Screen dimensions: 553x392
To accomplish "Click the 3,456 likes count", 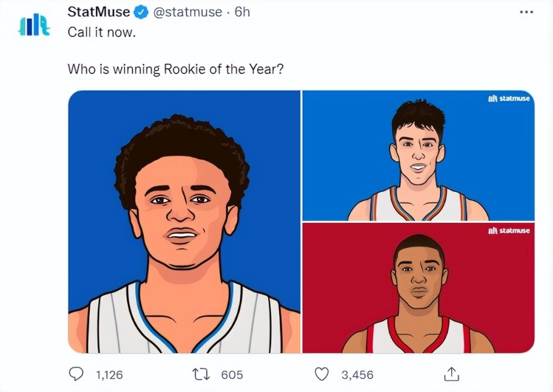I will pos(357,375).
